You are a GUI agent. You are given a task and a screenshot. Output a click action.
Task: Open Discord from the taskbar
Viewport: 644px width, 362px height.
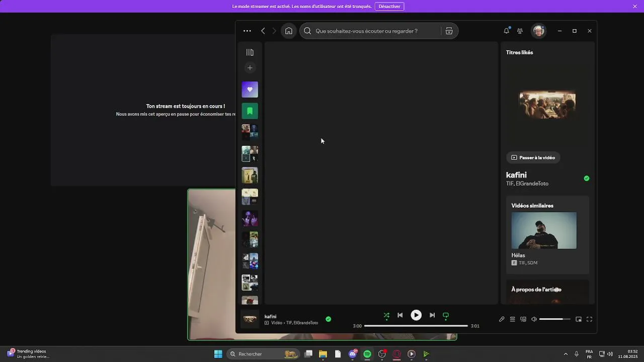tap(353, 354)
